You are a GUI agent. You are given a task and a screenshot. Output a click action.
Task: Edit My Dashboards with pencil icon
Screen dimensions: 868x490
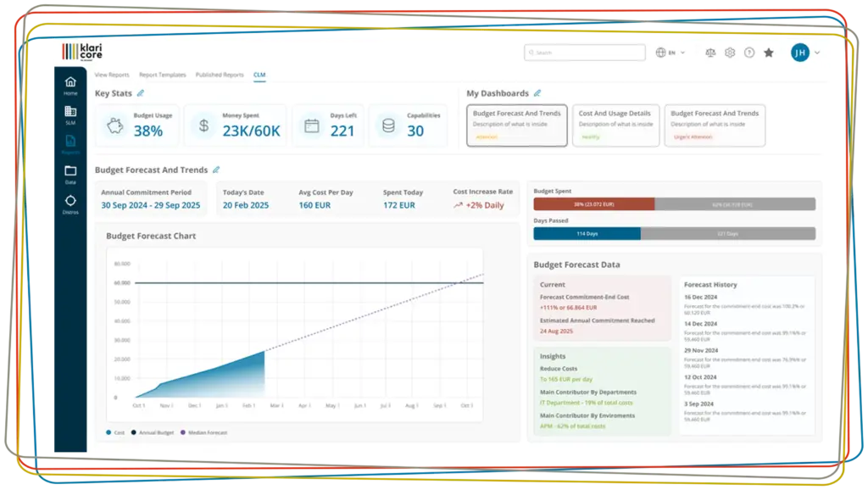[537, 93]
